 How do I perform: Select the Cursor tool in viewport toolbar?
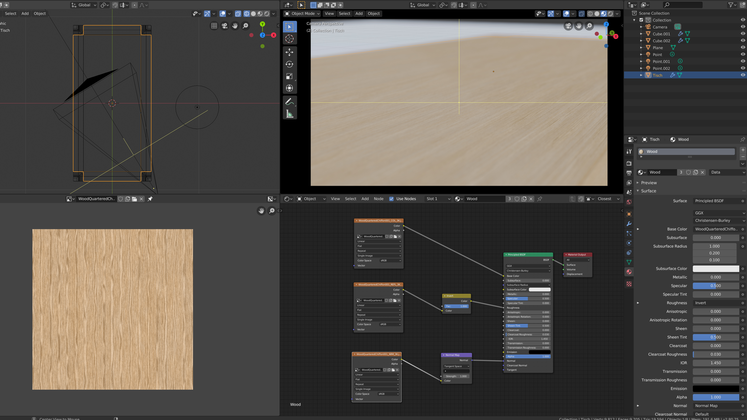coord(290,40)
